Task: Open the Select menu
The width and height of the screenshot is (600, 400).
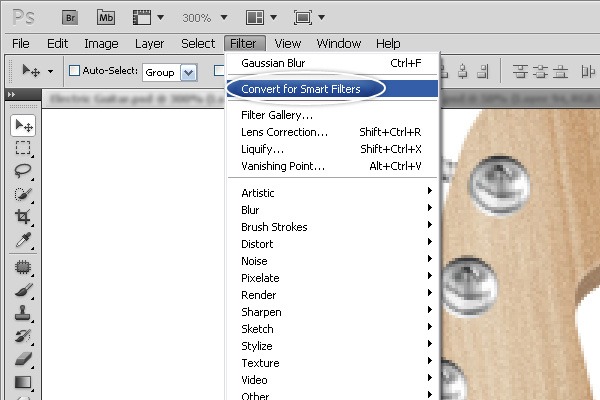Action: (x=198, y=44)
